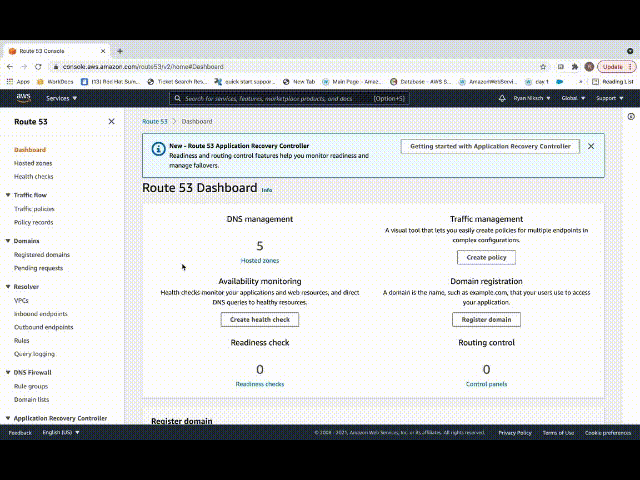Click the browser address bar

tap(294, 67)
